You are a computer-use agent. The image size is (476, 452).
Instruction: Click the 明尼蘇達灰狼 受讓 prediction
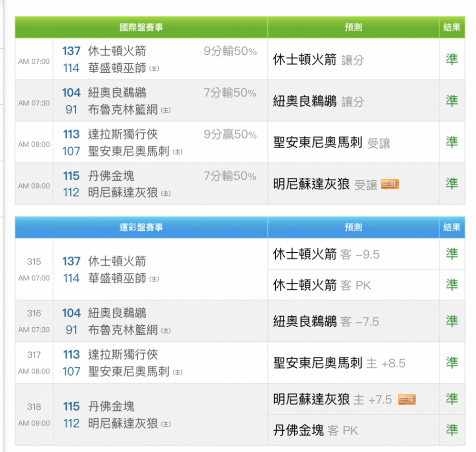click(x=325, y=184)
